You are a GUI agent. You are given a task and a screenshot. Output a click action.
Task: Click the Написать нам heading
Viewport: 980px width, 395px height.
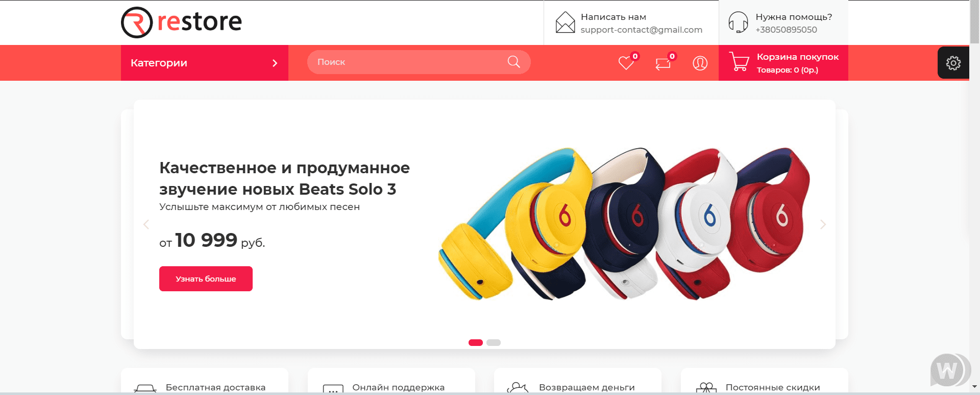pos(613,17)
